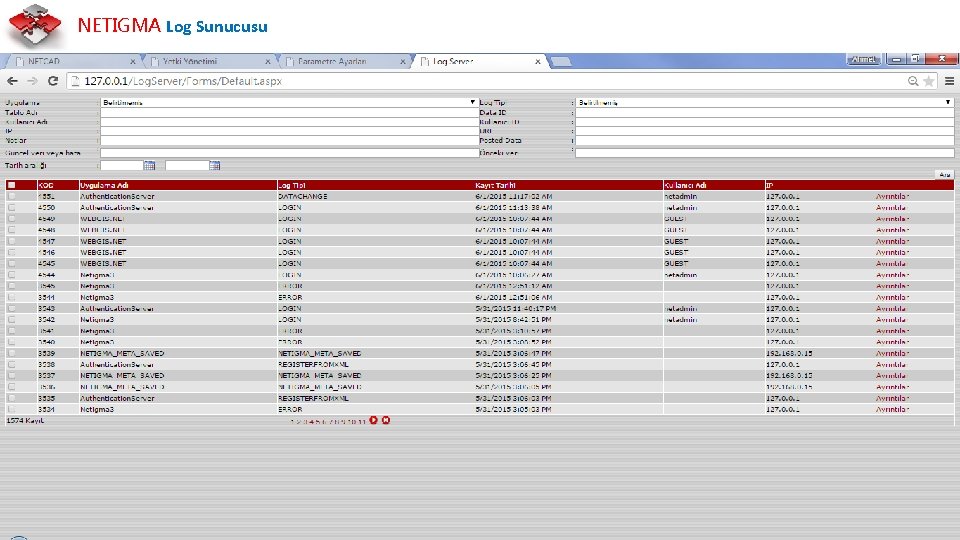Click the Kullanıcı Adı filter input field
960x540 pixels.
tap(289, 121)
